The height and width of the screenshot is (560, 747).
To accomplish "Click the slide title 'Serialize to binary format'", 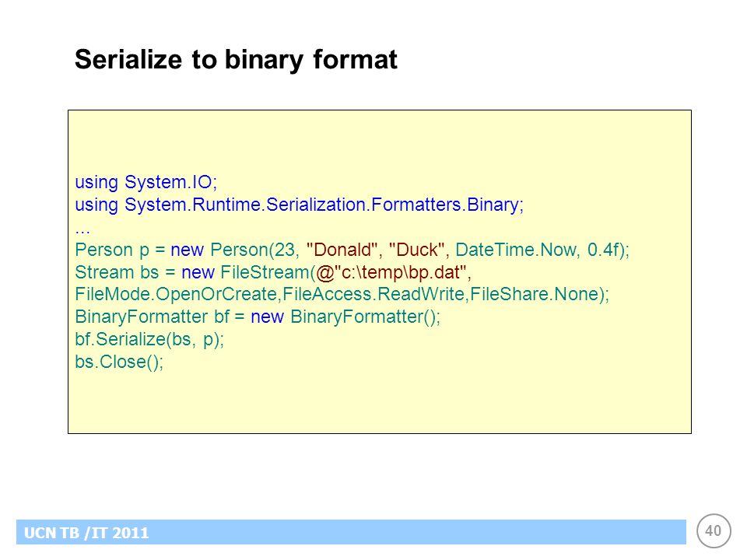I will coord(236,60).
